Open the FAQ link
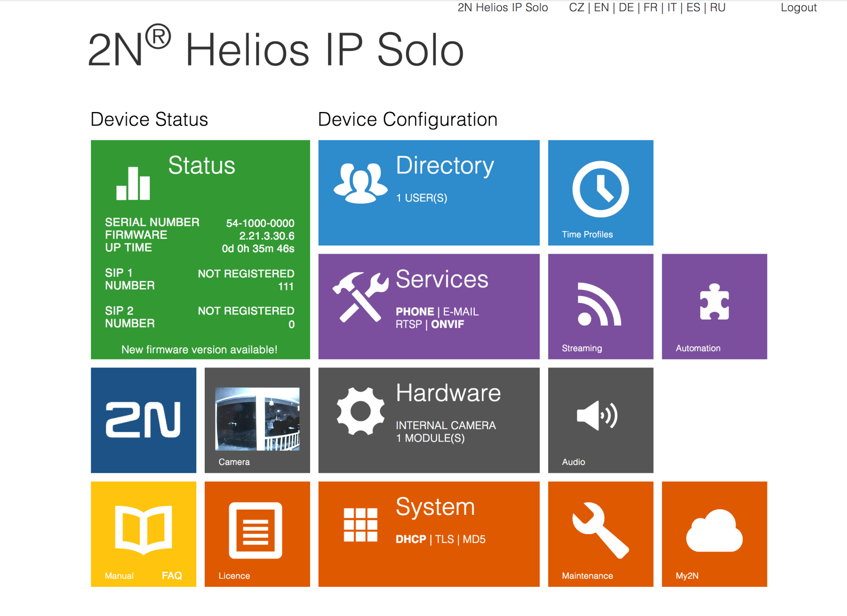Viewport: 847px width, 616px height. pyautogui.click(x=172, y=576)
